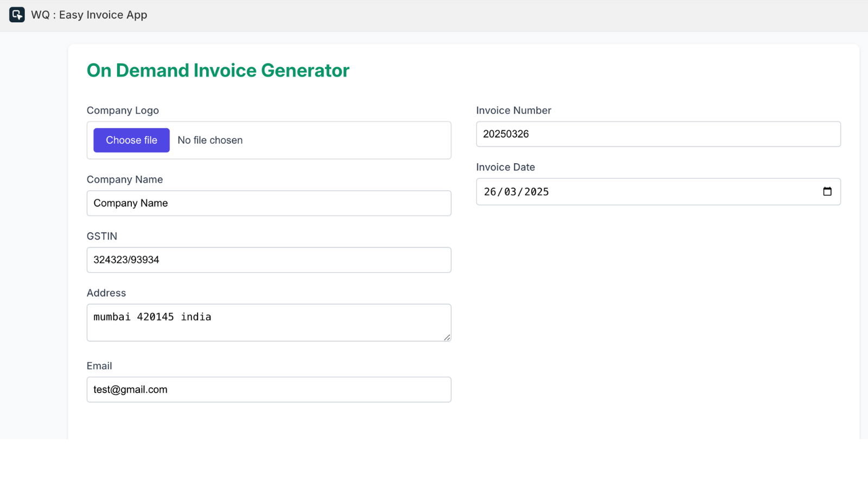Viewport: 868px width, 488px height.
Task: Click the "On Demand Invoice Generator" heading
Action: [218, 70]
